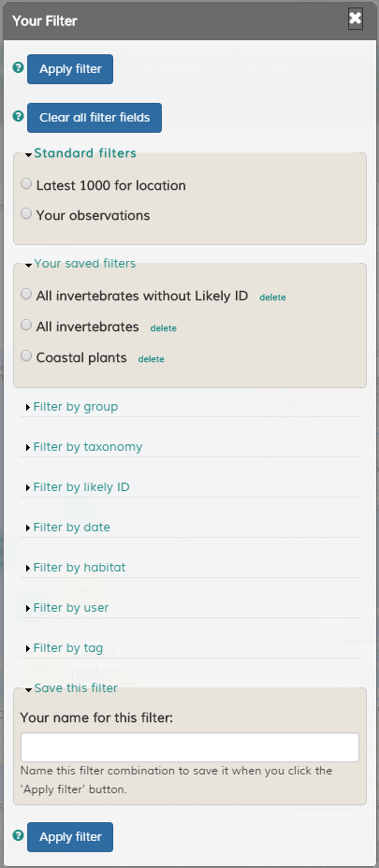This screenshot has width=379, height=868.
Task: Select Your observations radio option
Action: point(26,213)
